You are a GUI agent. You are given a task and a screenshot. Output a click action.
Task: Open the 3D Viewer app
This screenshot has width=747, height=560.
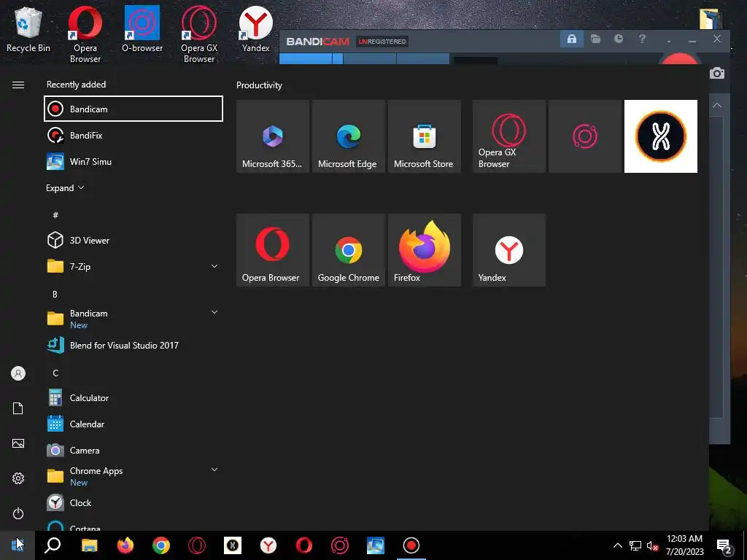pos(133,241)
